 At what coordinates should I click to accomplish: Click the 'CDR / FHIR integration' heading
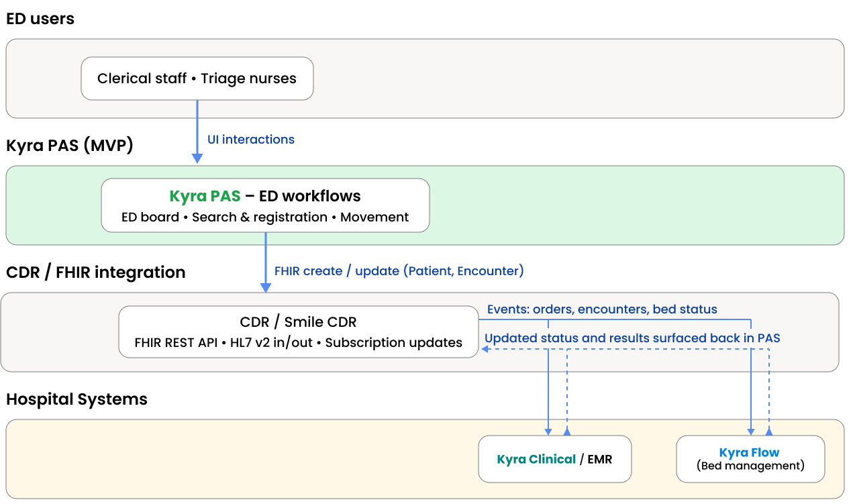(96, 272)
